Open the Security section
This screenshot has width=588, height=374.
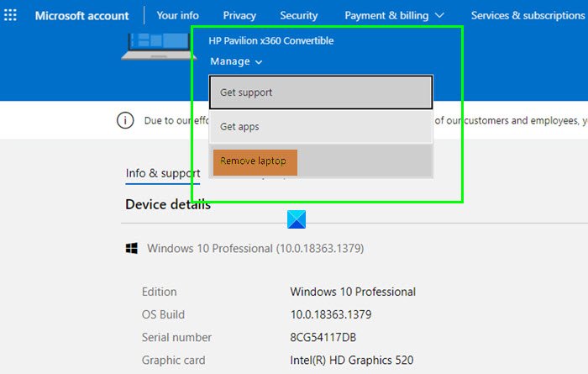click(299, 15)
